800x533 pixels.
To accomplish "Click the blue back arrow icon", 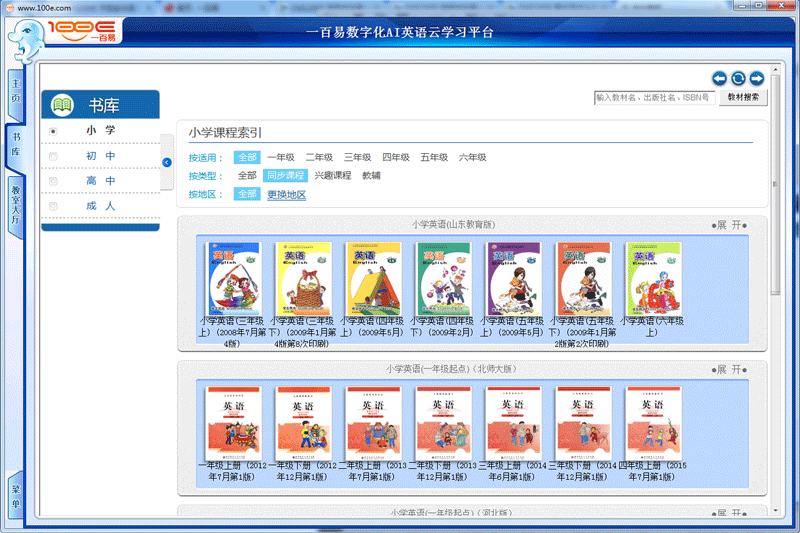I will [719, 79].
